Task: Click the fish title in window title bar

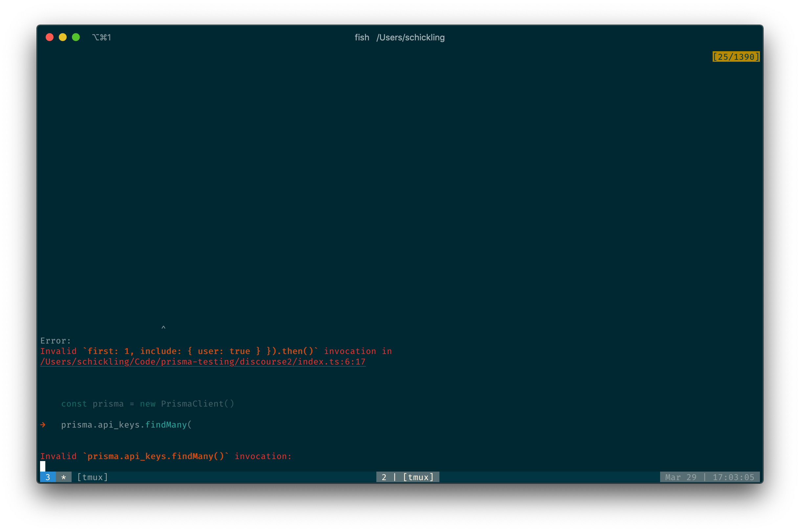Action: coord(362,37)
